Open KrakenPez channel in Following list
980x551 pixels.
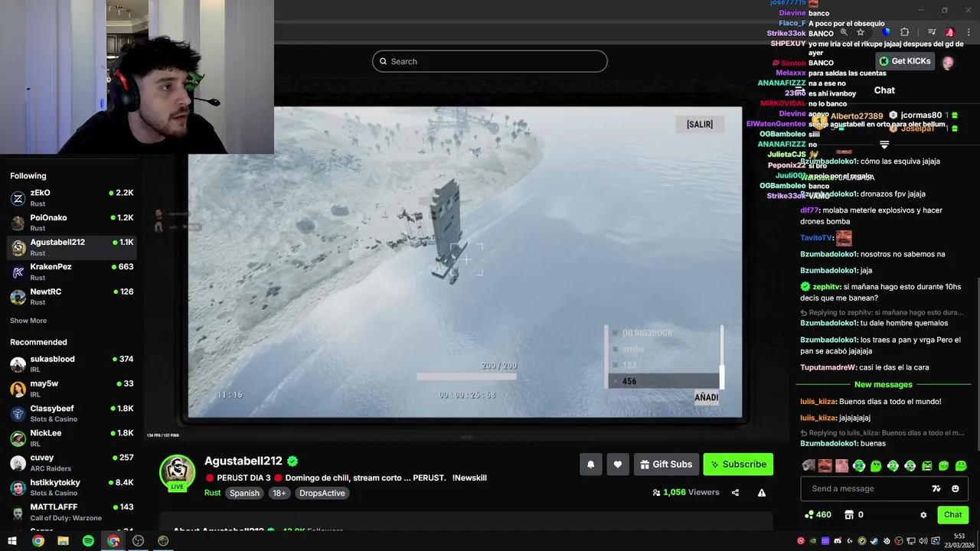pos(72,272)
